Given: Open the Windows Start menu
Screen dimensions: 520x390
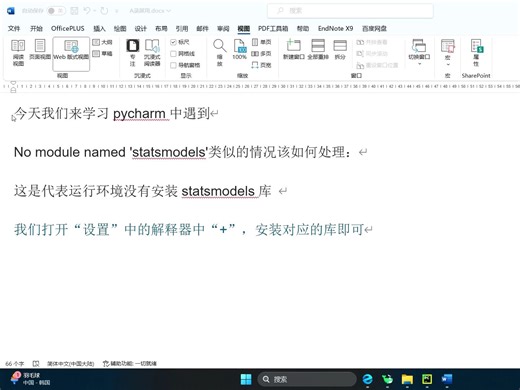Looking at the screenshot, I should [246, 379].
